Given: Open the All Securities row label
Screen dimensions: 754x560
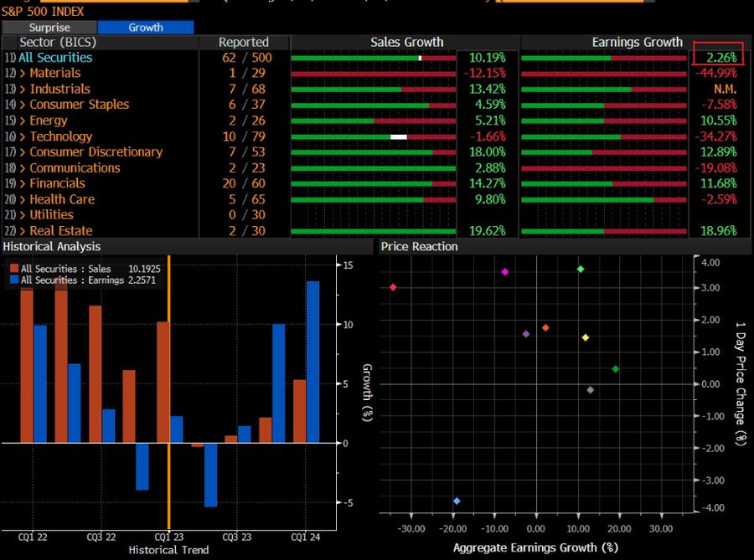Looking at the screenshot, I should coord(55,58).
